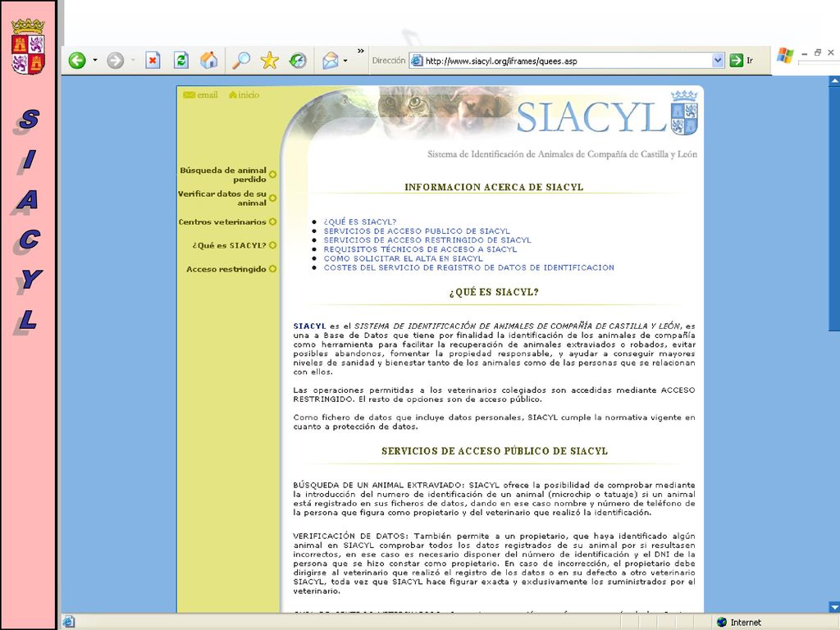The width and height of the screenshot is (840, 630).
Task: Open the Mail dropdown arrow
Action: (x=345, y=61)
